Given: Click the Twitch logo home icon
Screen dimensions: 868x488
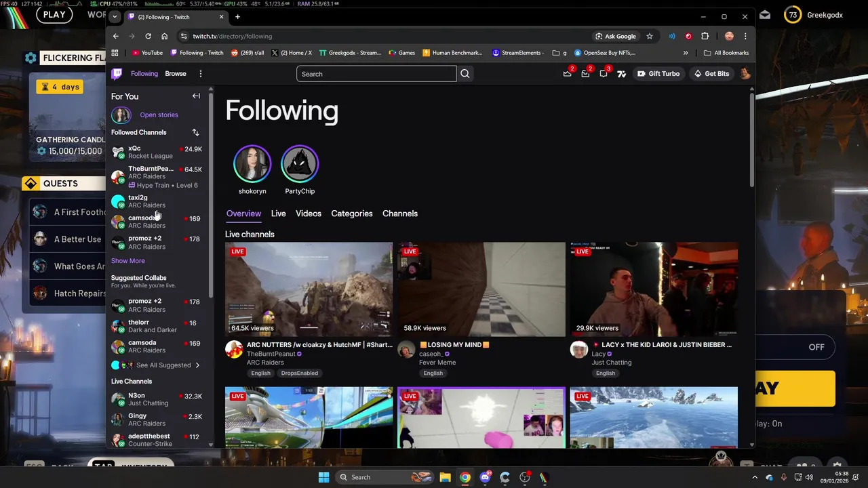Looking at the screenshot, I should point(117,74).
